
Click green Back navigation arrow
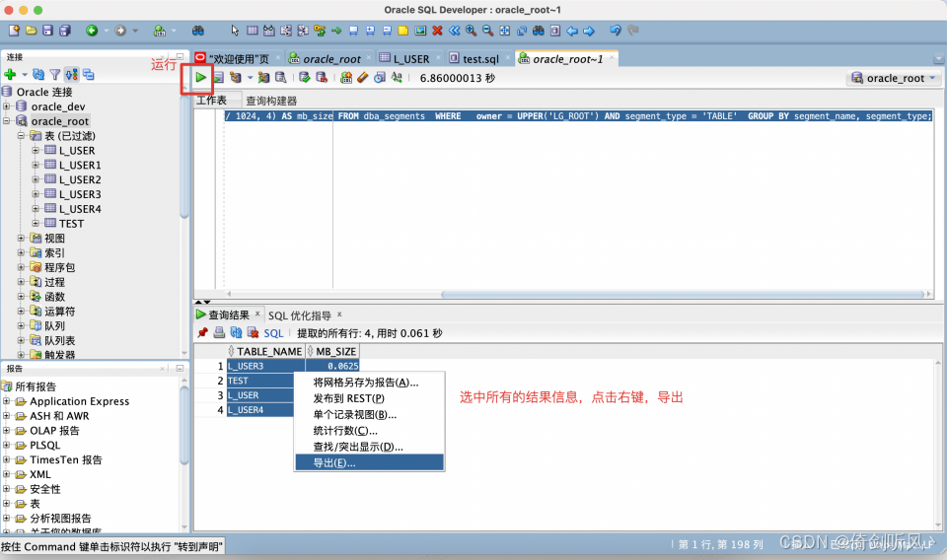(x=92, y=31)
